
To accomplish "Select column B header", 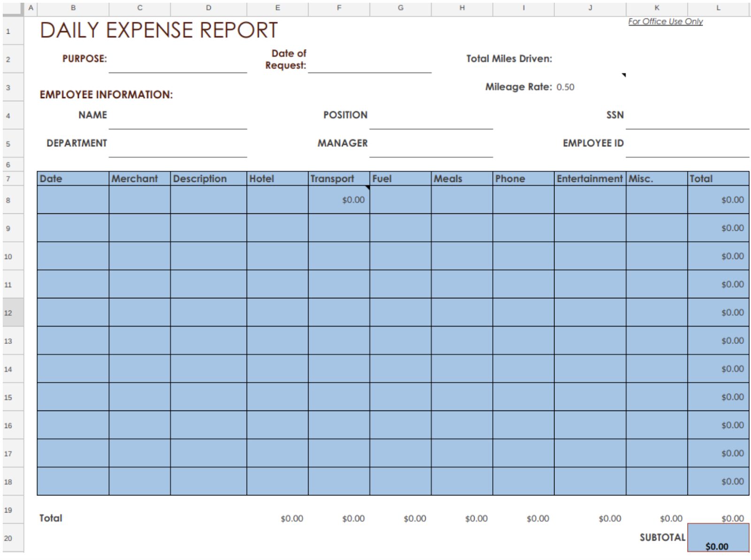I will tap(73, 8).
